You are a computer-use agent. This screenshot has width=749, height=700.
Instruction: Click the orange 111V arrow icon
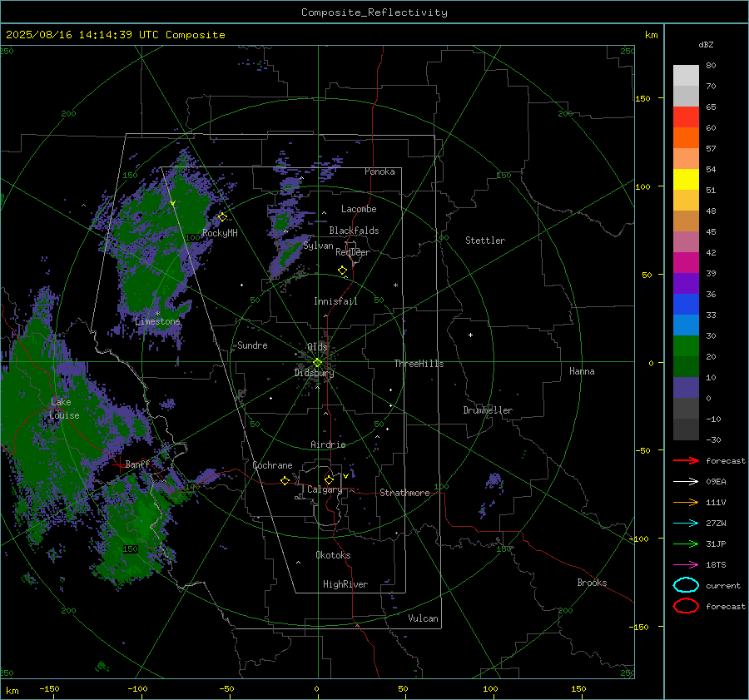coord(686,502)
